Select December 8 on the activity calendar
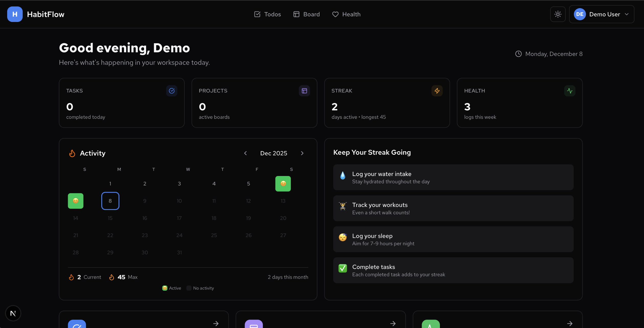The image size is (644, 328). 110,201
